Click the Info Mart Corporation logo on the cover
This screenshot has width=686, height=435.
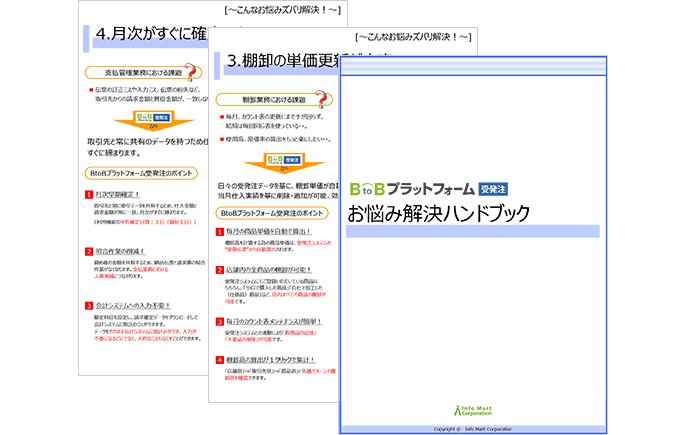click(473, 409)
